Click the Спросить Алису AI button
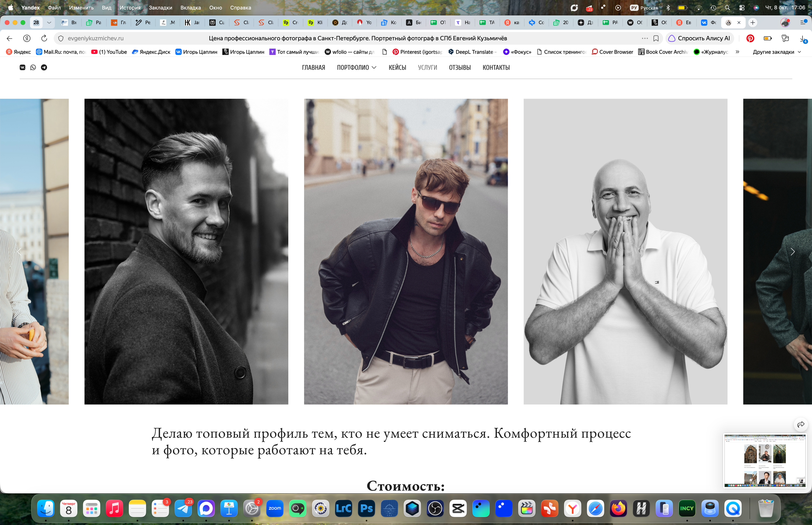 click(699, 38)
